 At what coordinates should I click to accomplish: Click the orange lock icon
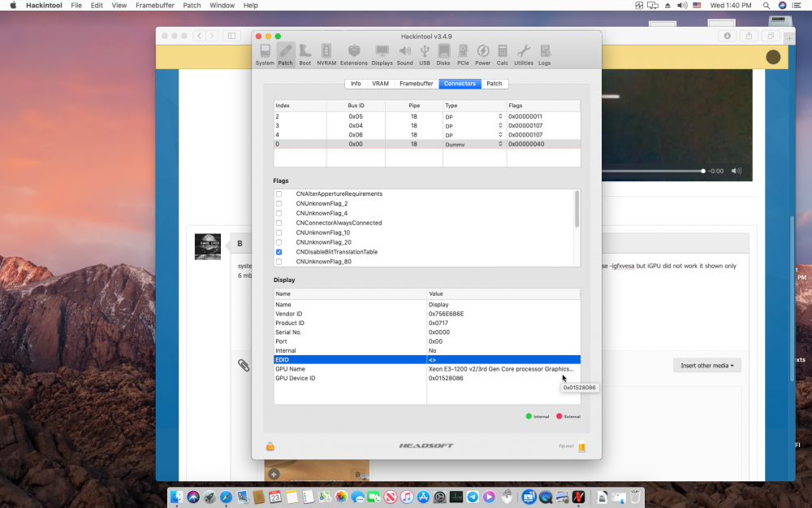[270, 446]
